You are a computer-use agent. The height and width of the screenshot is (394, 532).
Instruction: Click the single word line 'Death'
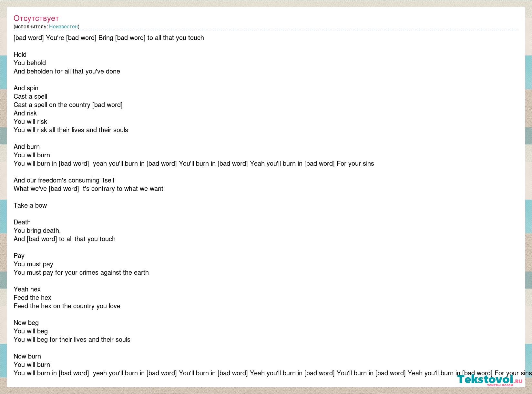22,222
